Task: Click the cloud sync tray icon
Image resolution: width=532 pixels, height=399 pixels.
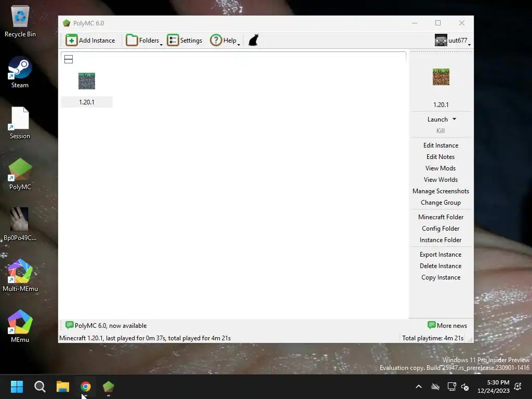Action: (x=435, y=387)
